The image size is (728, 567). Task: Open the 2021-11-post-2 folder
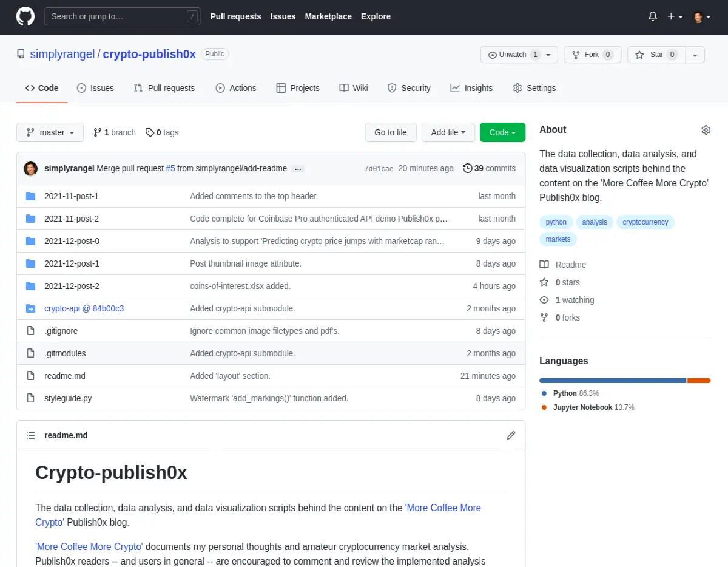(x=72, y=219)
